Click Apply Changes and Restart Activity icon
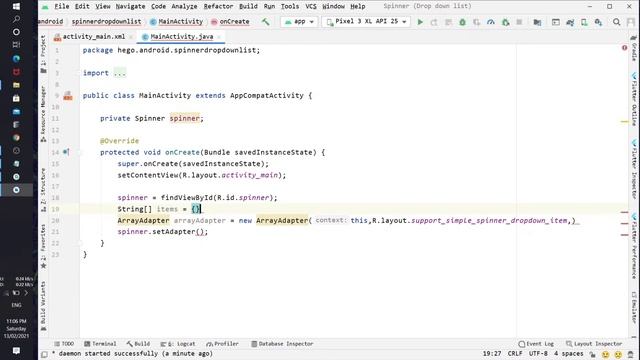The height and width of the screenshot is (360, 640). (x=434, y=22)
